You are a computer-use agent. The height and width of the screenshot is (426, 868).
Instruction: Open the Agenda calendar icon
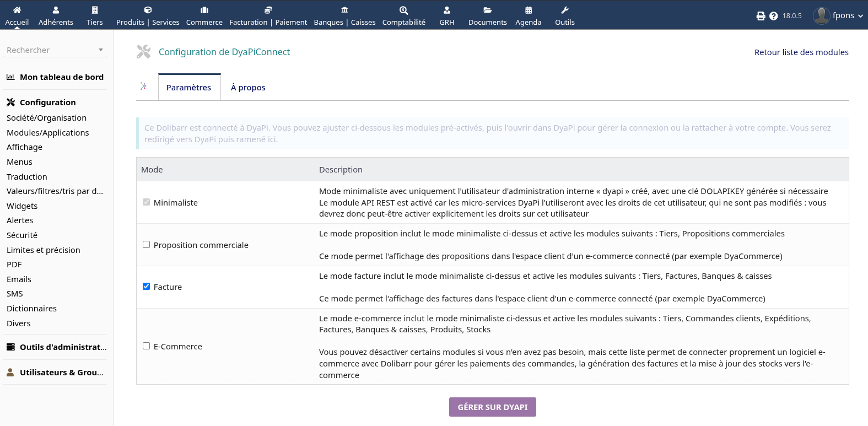[x=529, y=10]
